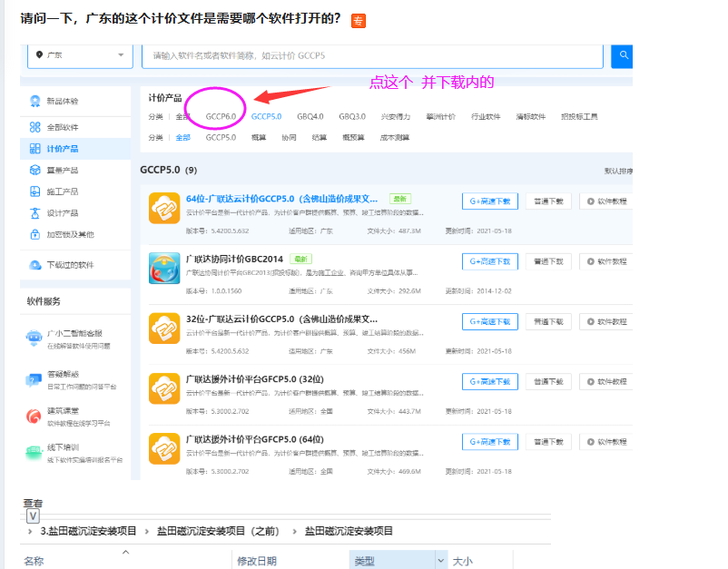
Task: Open 广小二智能客服 robot icon
Action: (x=34, y=338)
